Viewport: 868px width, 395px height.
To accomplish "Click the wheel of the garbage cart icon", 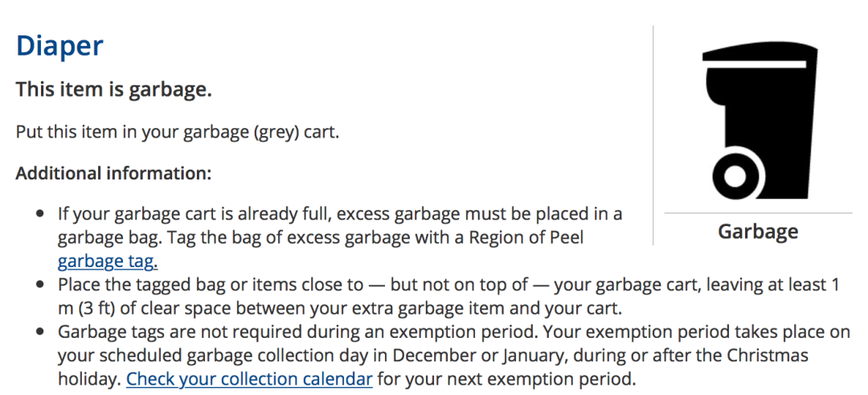I will point(735,177).
